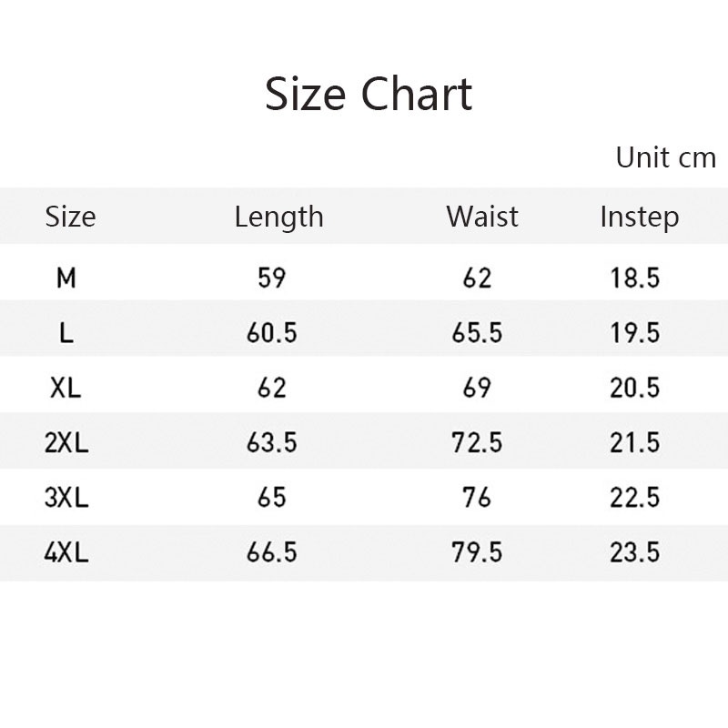Click the 2XL size row label
This screenshot has height=728, width=728.
[x=66, y=442]
